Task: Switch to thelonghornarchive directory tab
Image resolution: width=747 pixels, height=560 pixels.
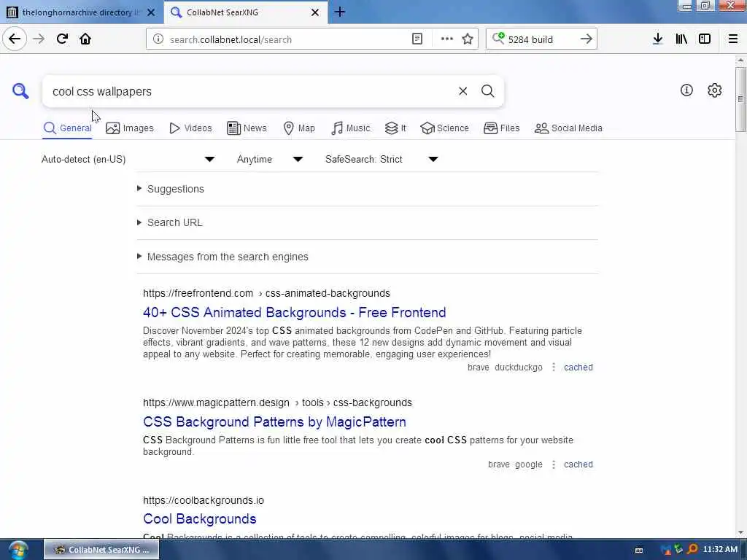Action: coord(82,12)
